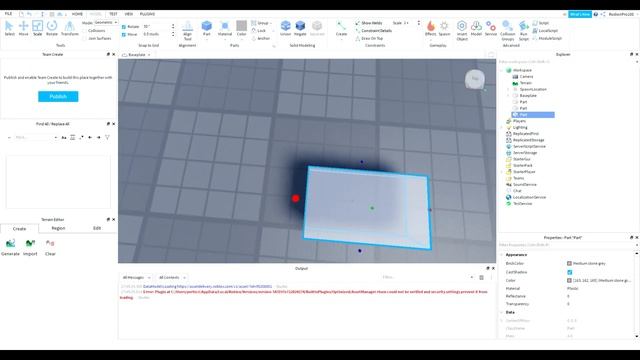Open Insert Object in the Advanced group
The image size is (640, 360).
pyautogui.click(x=462, y=30)
